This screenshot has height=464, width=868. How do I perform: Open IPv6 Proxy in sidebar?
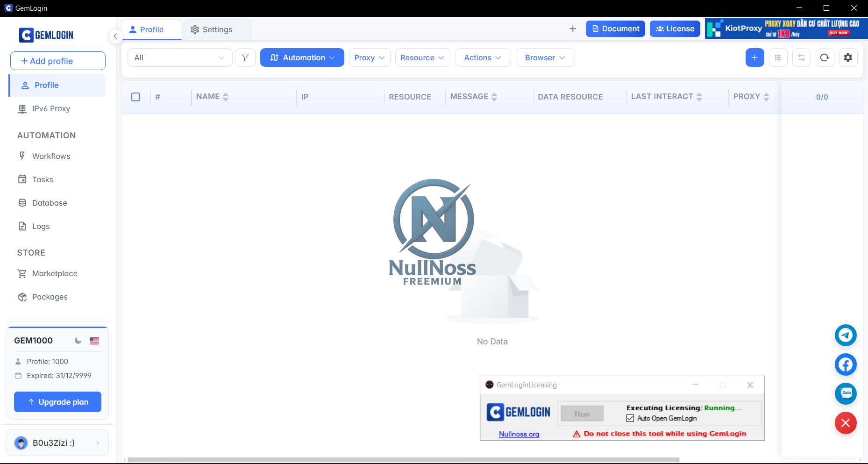[57, 108]
